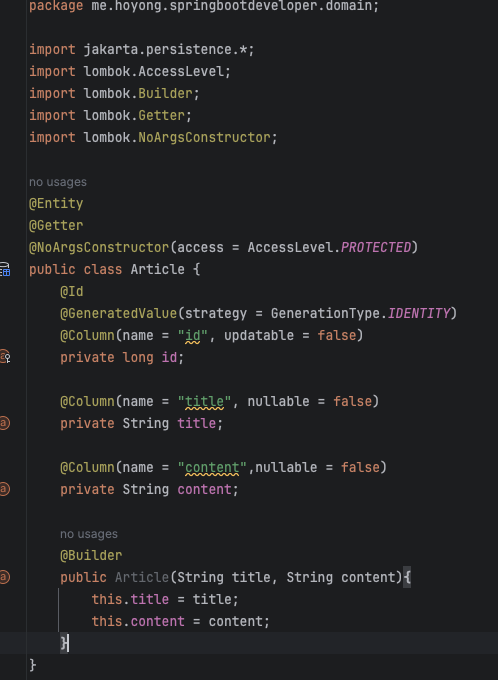Click the content field name in 'private String content'

click(204, 490)
